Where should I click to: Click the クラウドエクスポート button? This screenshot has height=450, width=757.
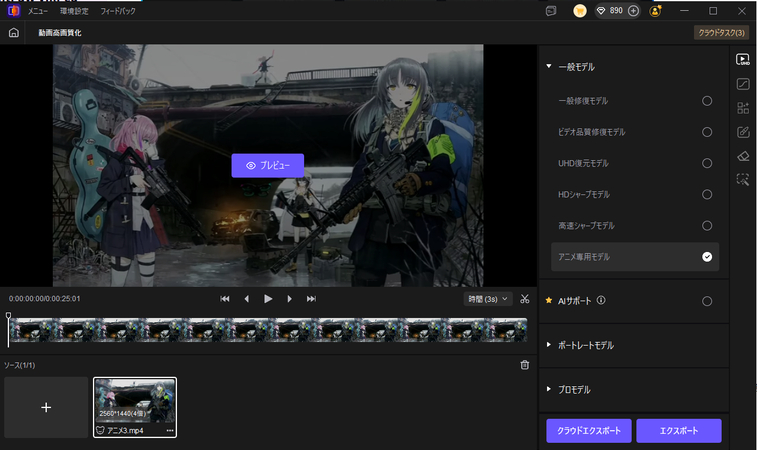[x=588, y=431]
